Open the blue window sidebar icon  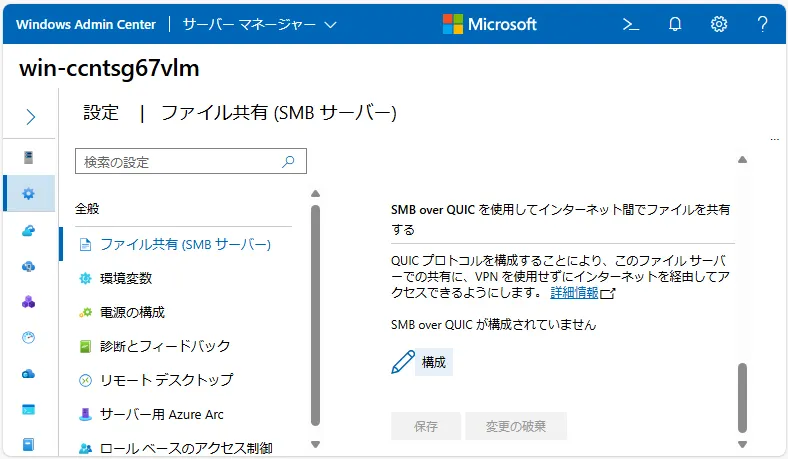[x=29, y=410]
